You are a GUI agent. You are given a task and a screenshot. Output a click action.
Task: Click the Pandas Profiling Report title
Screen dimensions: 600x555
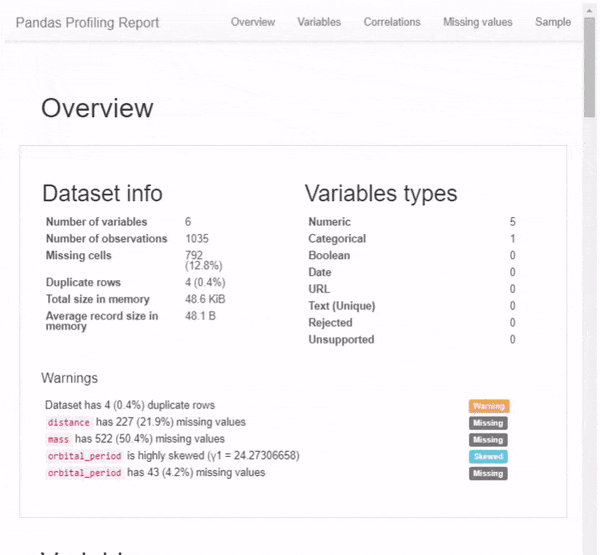(x=87, y=23)
